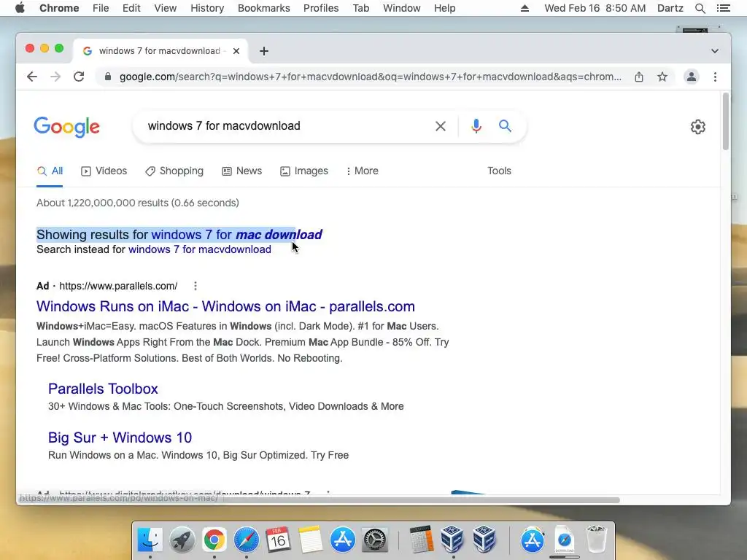
Task: Click the padlock site info icon
Action: (108, 77)
